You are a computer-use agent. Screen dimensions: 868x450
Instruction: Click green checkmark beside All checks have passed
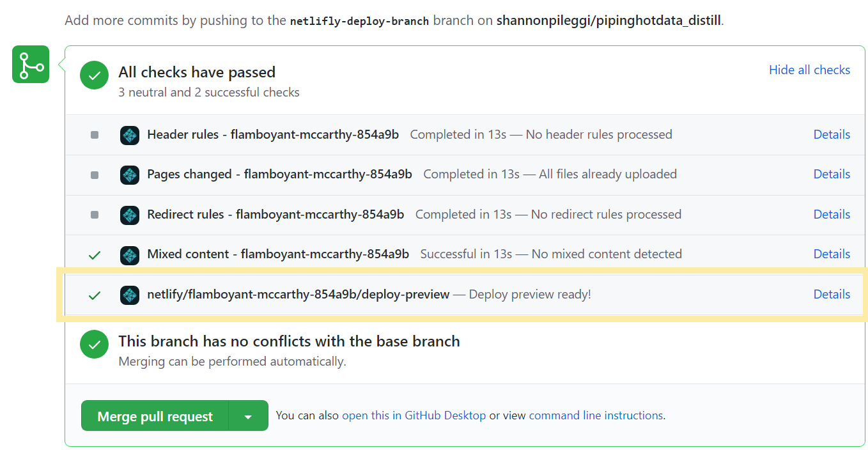point(94,75)
